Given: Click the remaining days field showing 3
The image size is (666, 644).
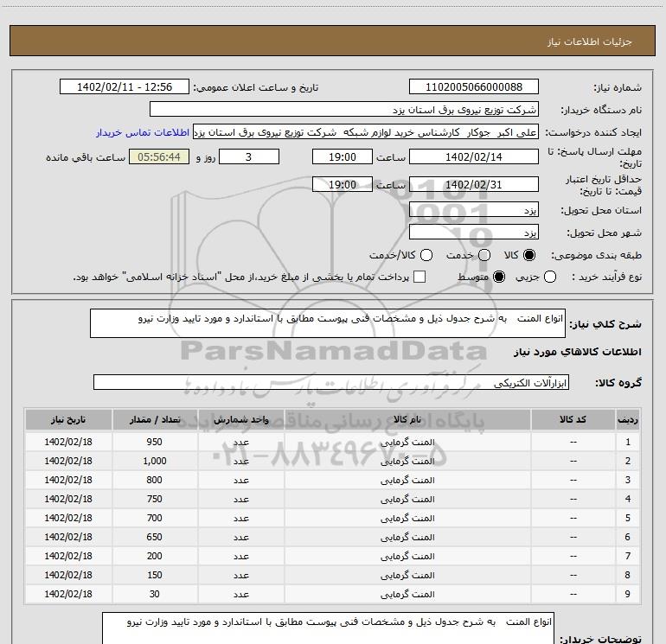Looking at the screenshot, I should point(249,156).
